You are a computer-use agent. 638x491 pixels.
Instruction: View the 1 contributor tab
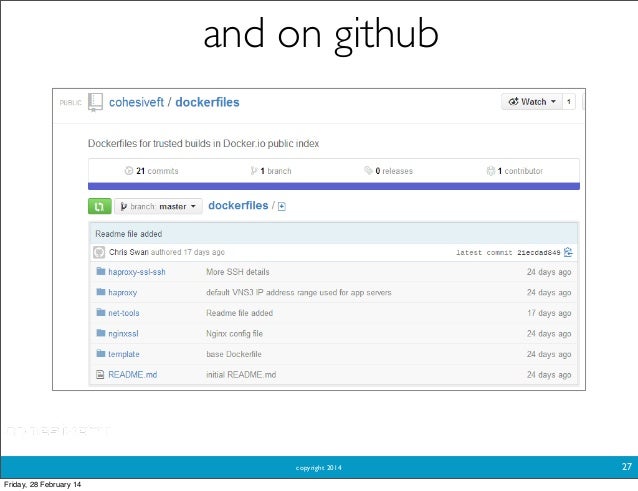pyautogui.click(x=515, y=171)
